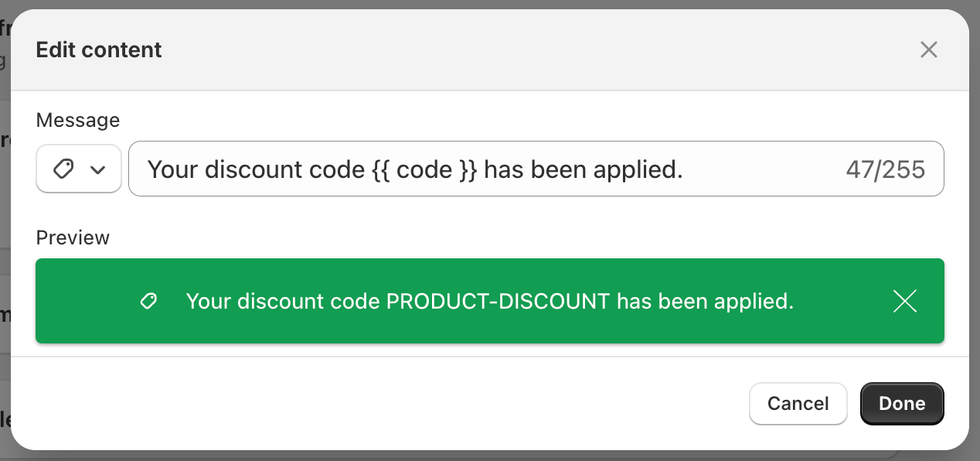
Task: Confirm changes with the Done button
Action: [x=902, y=404]
